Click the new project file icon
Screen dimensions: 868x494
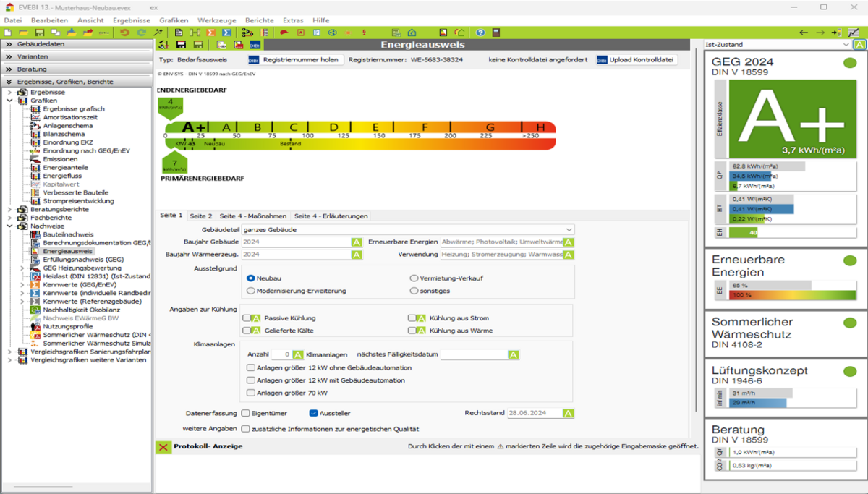point(7,33)
